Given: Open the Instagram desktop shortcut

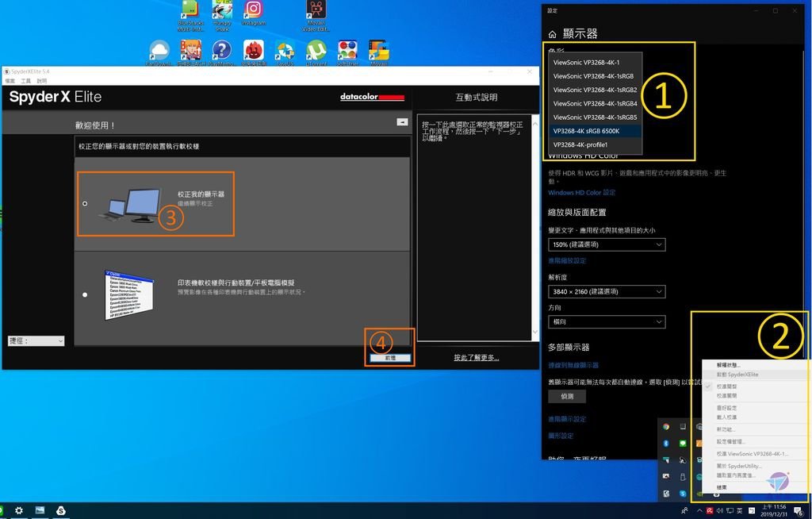Looking at the screenshot, I should click(x=253, y=13).
